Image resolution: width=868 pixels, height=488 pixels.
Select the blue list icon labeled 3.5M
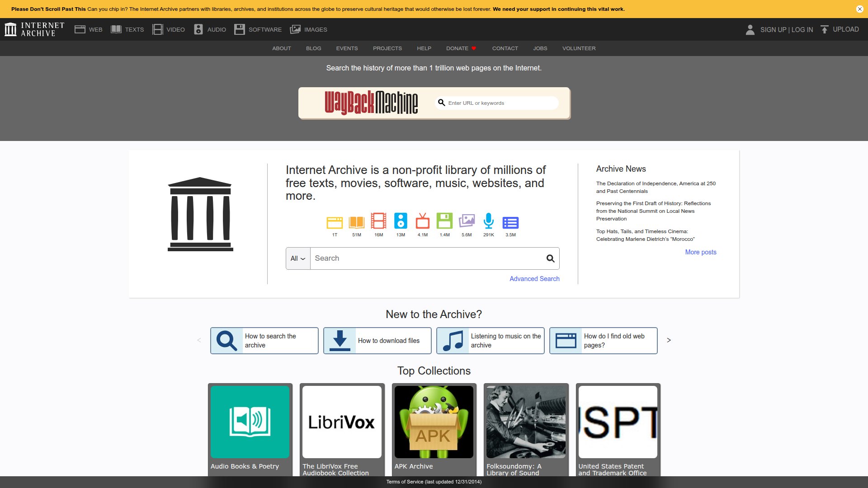pos(510,223)
